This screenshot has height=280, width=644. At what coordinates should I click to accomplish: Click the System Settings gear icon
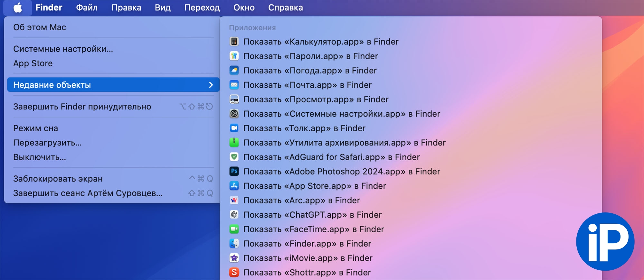pos(234,114)
